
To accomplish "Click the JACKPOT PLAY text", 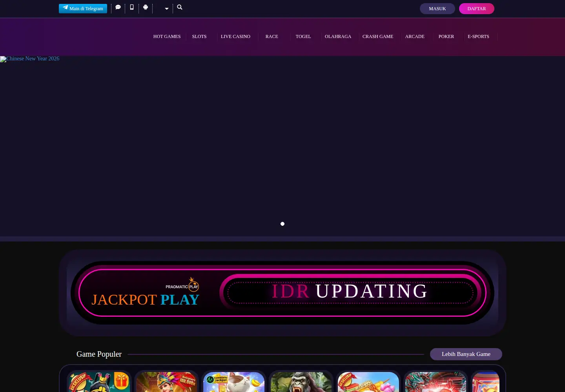I will (x=145, y=300).
